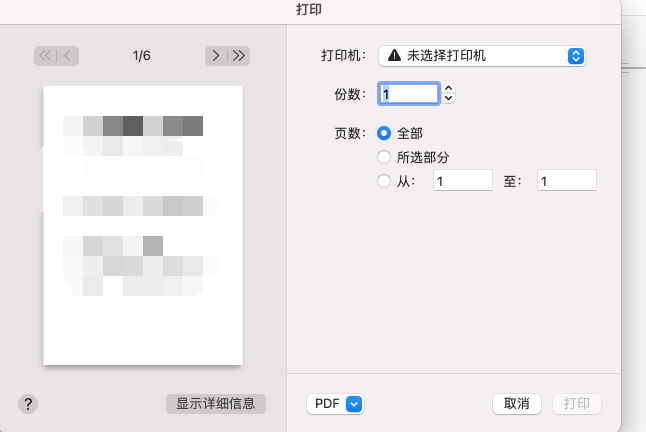Screen dimensions: 646x432
Task: Jump to the last preview page
Action: tap(239, 56)
